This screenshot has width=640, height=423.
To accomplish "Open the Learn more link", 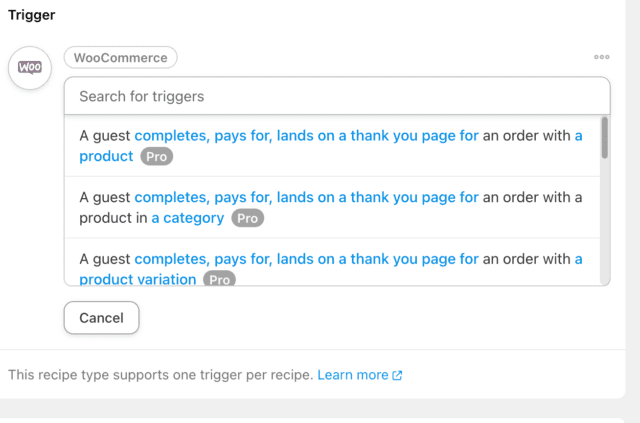I will (352, 375).
